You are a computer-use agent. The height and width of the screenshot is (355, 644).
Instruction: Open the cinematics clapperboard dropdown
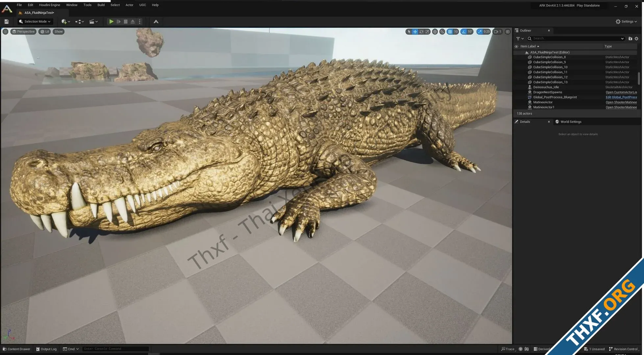tap(93, 21)
